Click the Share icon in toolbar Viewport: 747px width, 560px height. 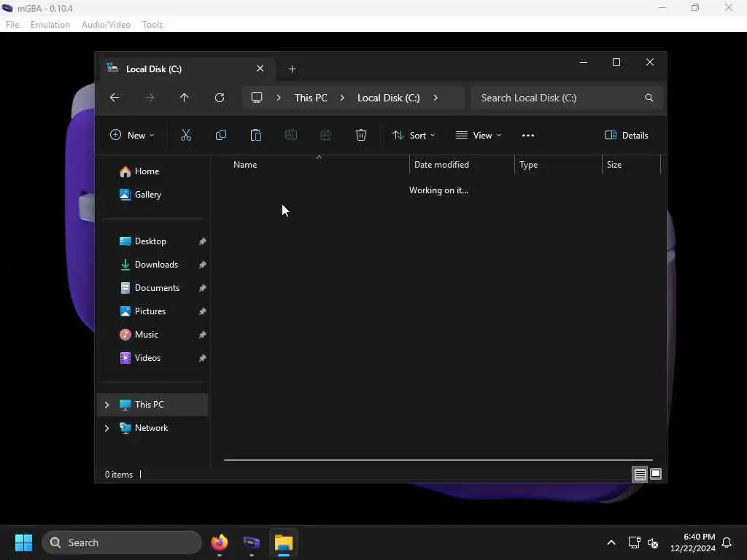pos(326,135)
